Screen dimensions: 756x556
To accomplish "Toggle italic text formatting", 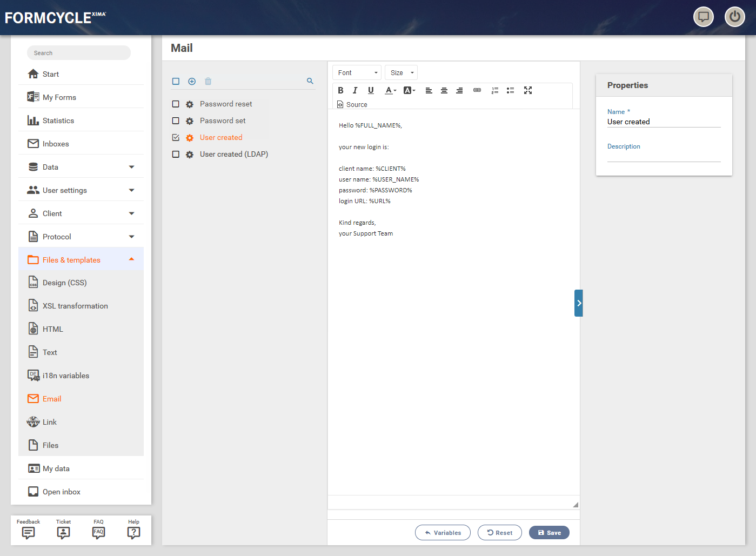I will [x=355, y=90].
